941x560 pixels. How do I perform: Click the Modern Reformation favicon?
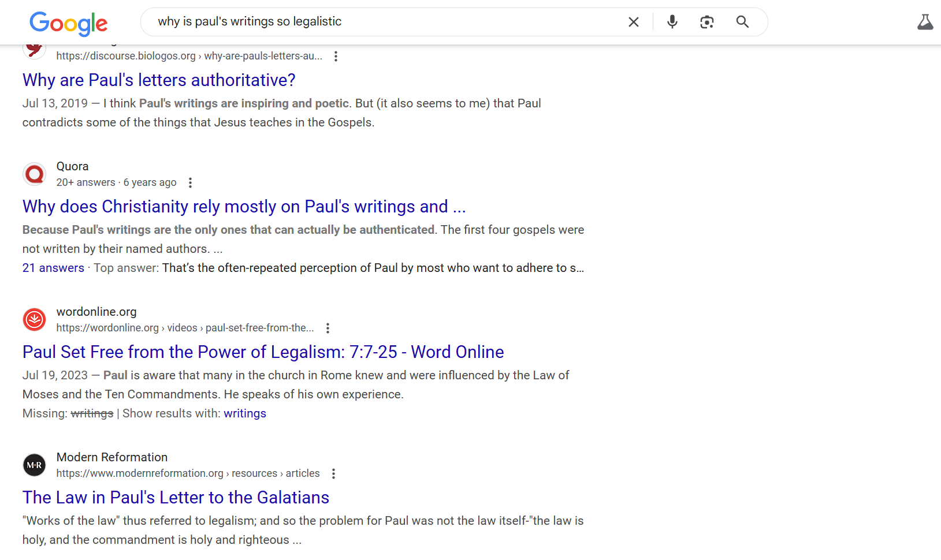tap(35, 465)
